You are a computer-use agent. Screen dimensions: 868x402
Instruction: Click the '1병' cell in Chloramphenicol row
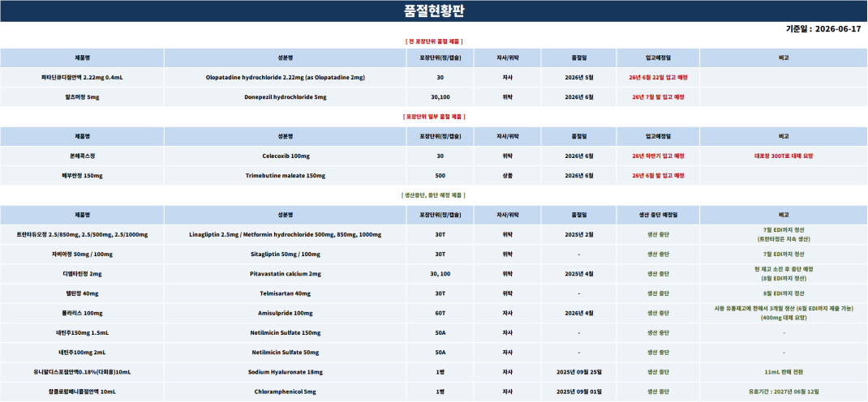click(x=440, y=391)
